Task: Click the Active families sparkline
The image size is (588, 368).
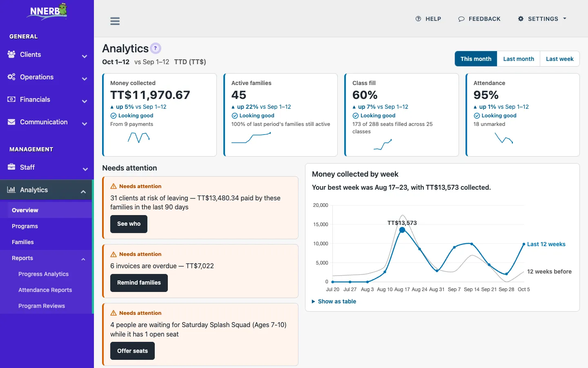Action: coord(251,138)
